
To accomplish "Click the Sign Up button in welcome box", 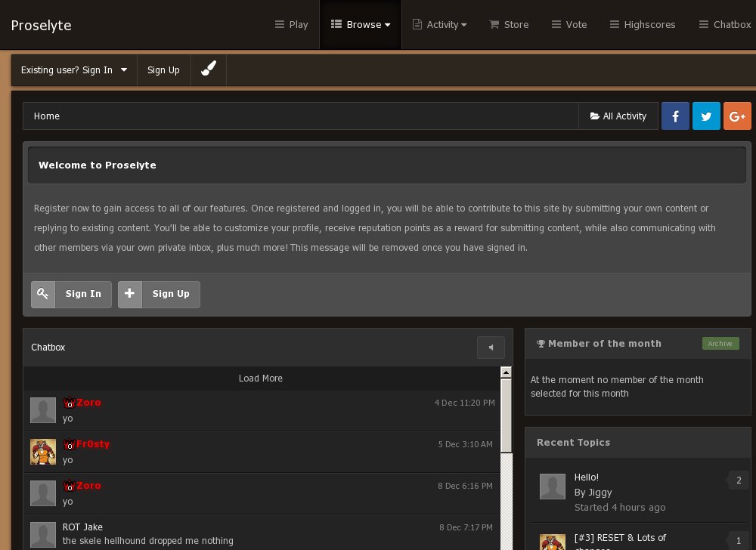I will click(x=160, y=294).
